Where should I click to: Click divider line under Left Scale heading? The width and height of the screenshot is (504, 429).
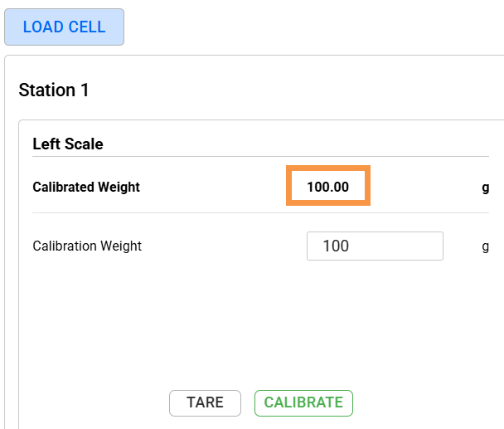249,156
